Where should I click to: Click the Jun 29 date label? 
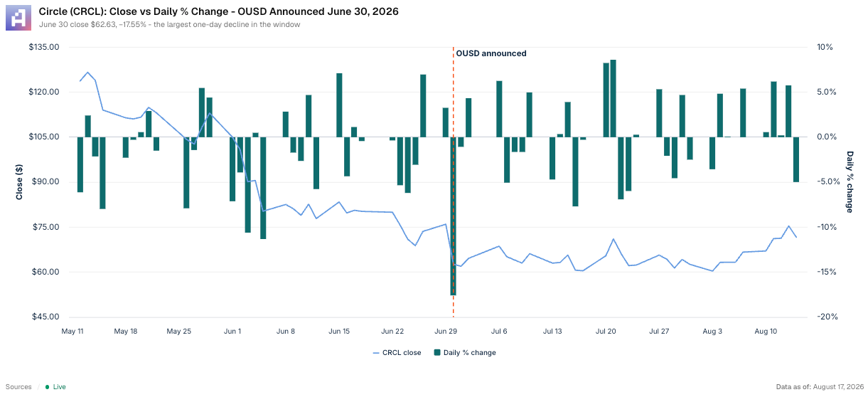point(446,331)
